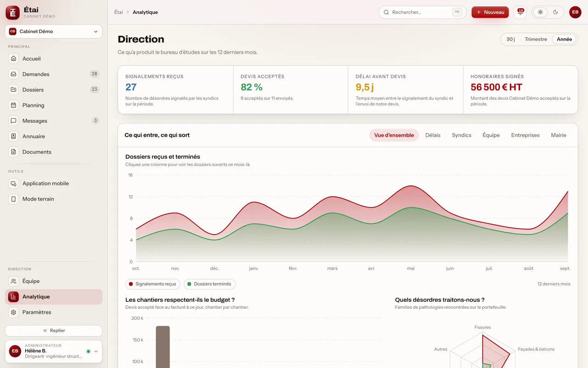Screen dimensions: 588x368
Task: Open the Application mobile icon
Action: point(13,184)
